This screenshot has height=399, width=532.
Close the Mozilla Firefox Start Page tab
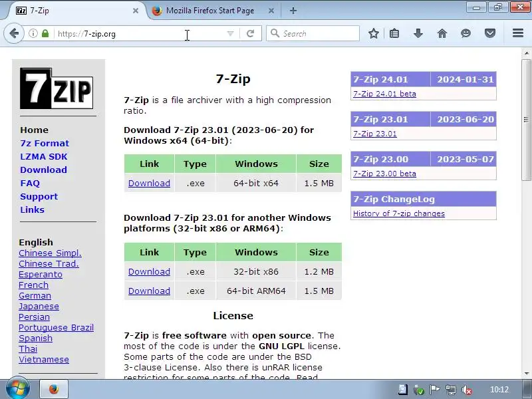271,11
